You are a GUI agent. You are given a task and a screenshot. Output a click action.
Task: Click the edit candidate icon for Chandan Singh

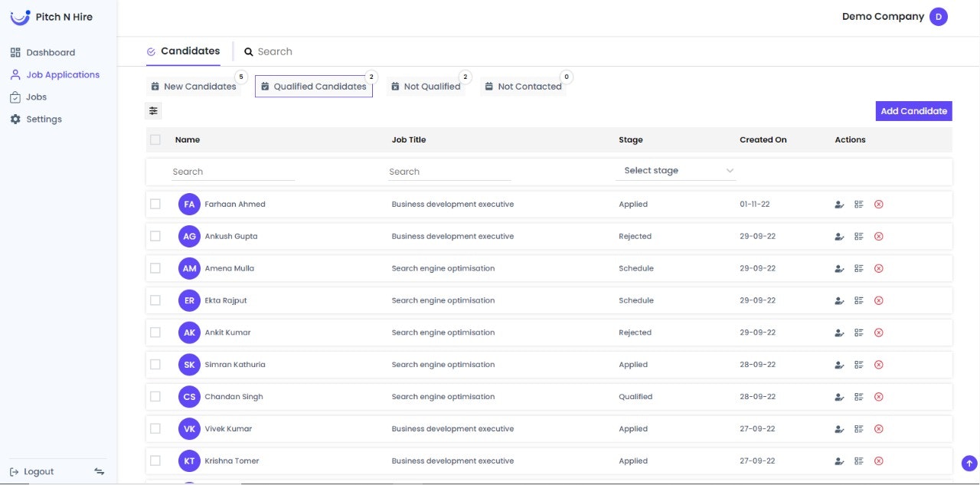(839, 398)
